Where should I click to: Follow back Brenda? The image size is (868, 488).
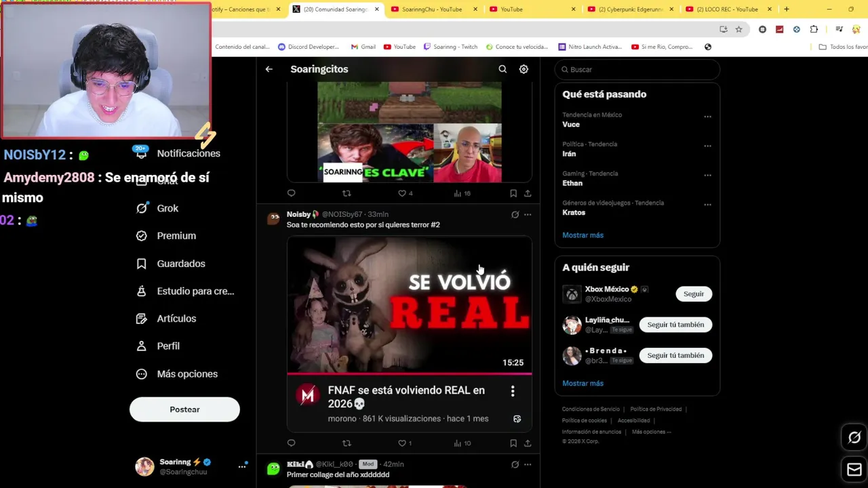(x=675, y=355)
